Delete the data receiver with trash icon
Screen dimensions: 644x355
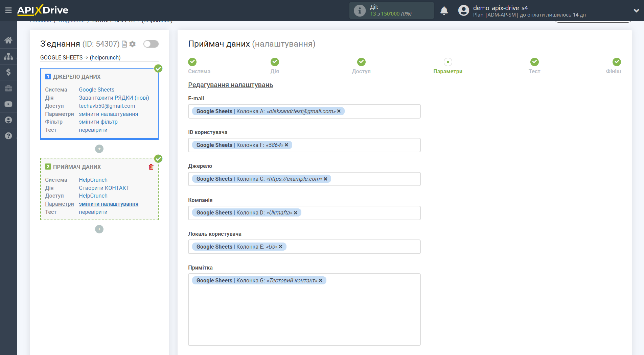(x=151, y=167)
